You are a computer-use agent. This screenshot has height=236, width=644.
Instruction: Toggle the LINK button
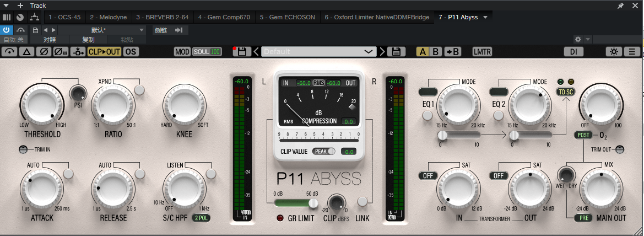point(362,201)
